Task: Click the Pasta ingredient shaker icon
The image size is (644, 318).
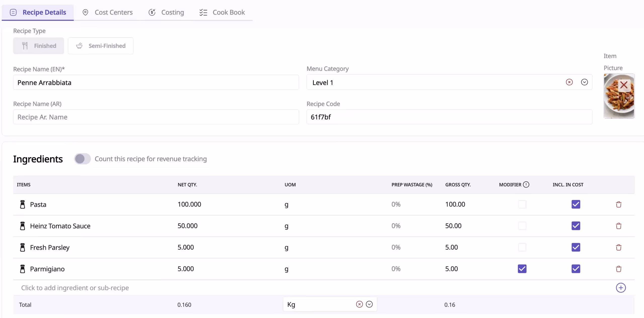Action: (x=23, y=204)
